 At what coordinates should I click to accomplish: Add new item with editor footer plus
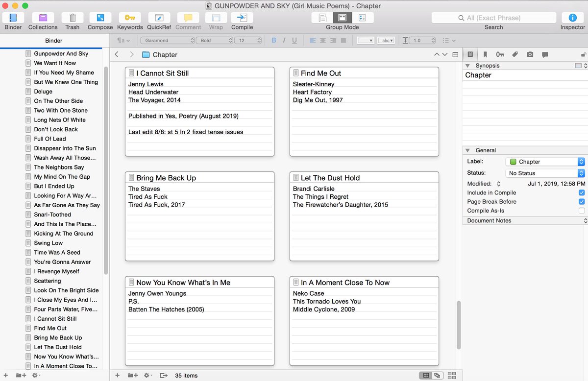pyautogui.click(x=117, y=376)
